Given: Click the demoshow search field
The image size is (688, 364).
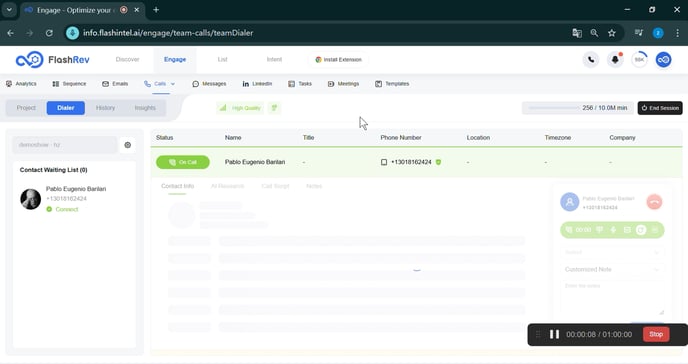Looking at the screenshot, I should click(x=64, y=145).
